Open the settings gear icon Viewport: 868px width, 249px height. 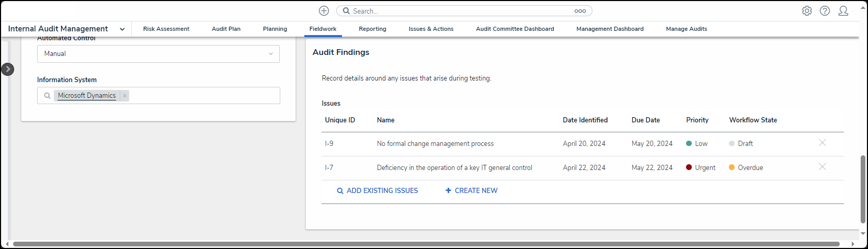click(x=807, y=11)
